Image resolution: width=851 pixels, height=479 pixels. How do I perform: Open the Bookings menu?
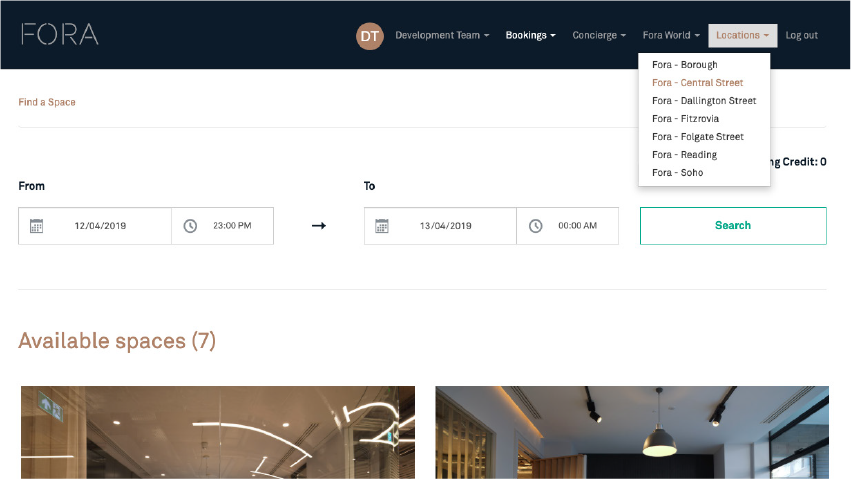(x=530, y=35)
